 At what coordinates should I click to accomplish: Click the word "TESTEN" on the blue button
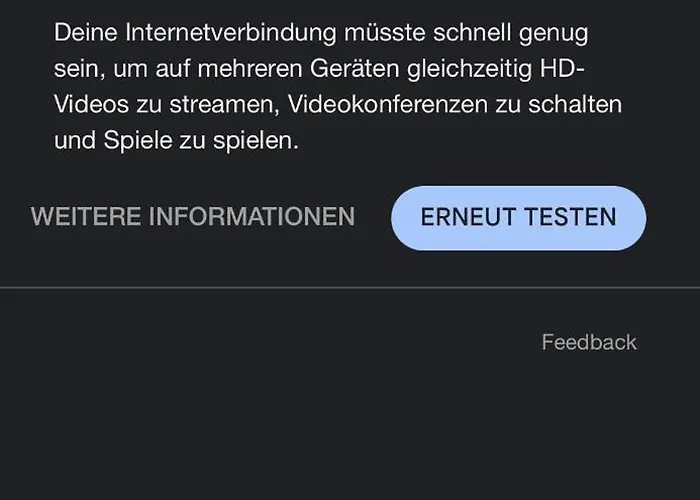point(572,217)
